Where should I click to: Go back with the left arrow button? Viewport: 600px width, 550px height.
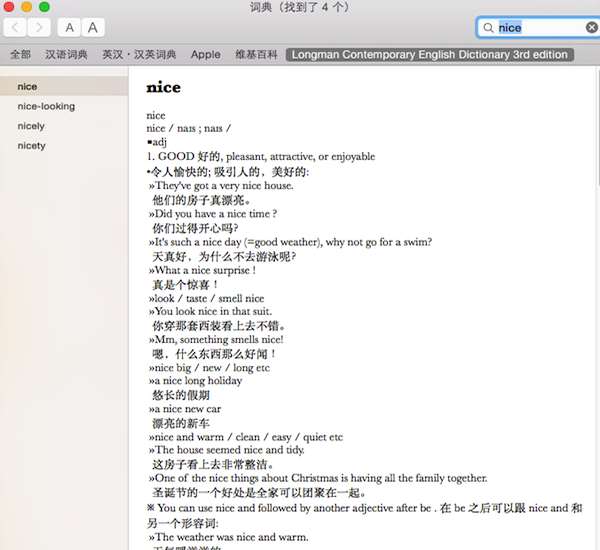(15, 28)
